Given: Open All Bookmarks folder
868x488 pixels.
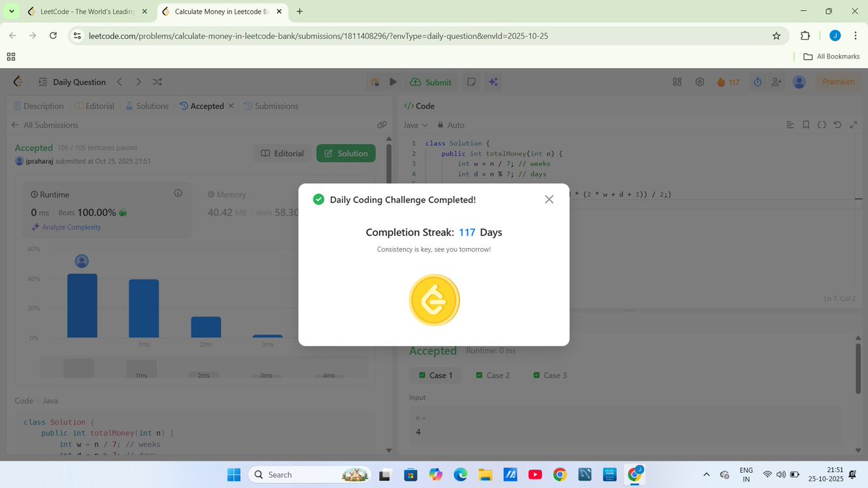Looking at the screenshot, I should point(830,56).
